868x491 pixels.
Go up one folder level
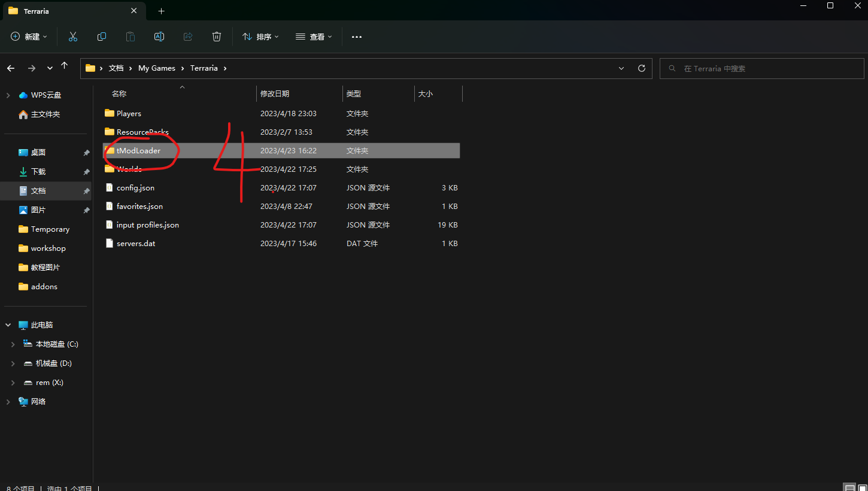click(x=65, y=66)
